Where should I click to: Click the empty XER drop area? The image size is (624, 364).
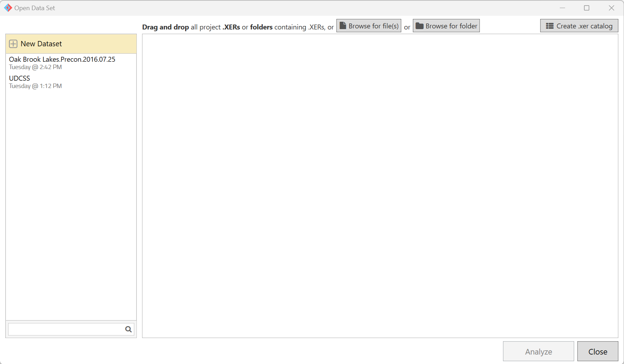[x=380, y=186]
